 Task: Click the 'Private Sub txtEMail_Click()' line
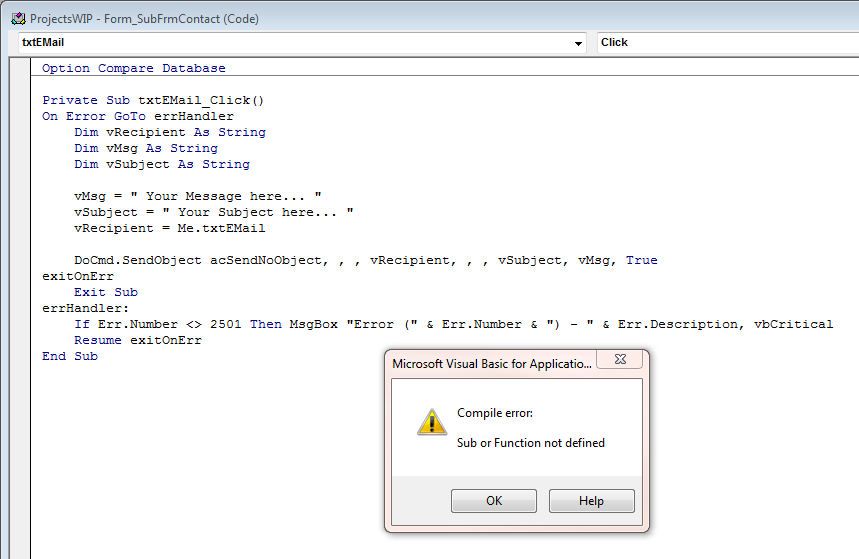tap(153, 100)
